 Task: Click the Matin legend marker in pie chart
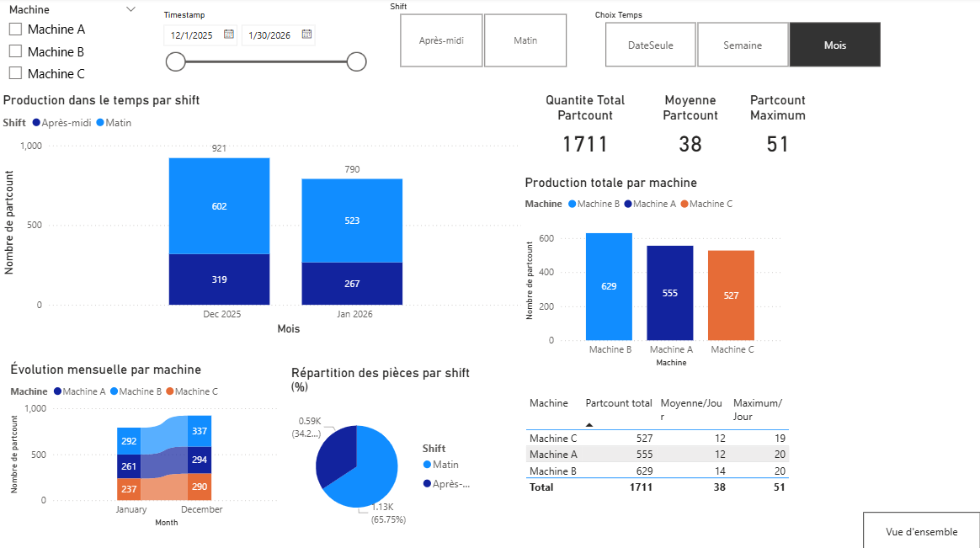[x=427, y=465]
